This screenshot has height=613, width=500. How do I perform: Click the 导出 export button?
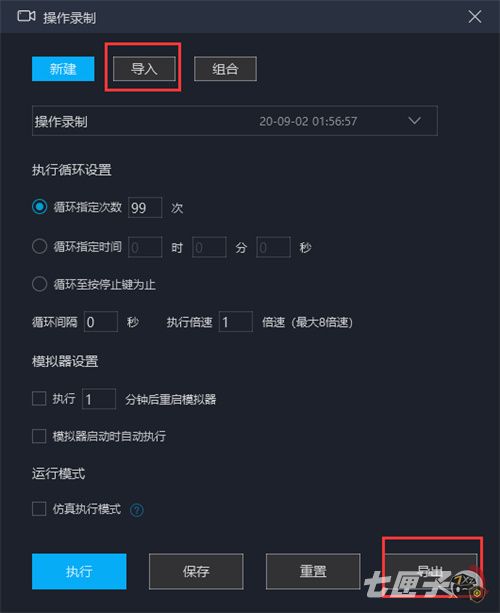pyautogui.click(x=430, y=571)
